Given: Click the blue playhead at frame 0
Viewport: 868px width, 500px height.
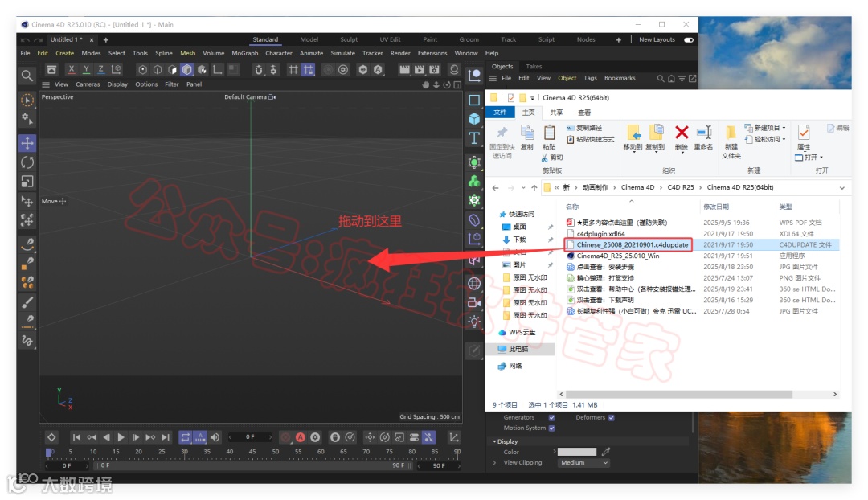Looking at the screenshot, I should click(49, 453).
